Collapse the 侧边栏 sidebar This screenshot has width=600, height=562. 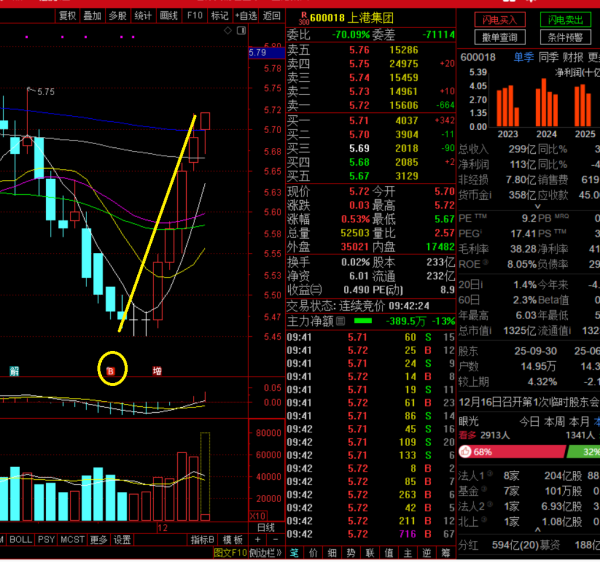[266, 552]
